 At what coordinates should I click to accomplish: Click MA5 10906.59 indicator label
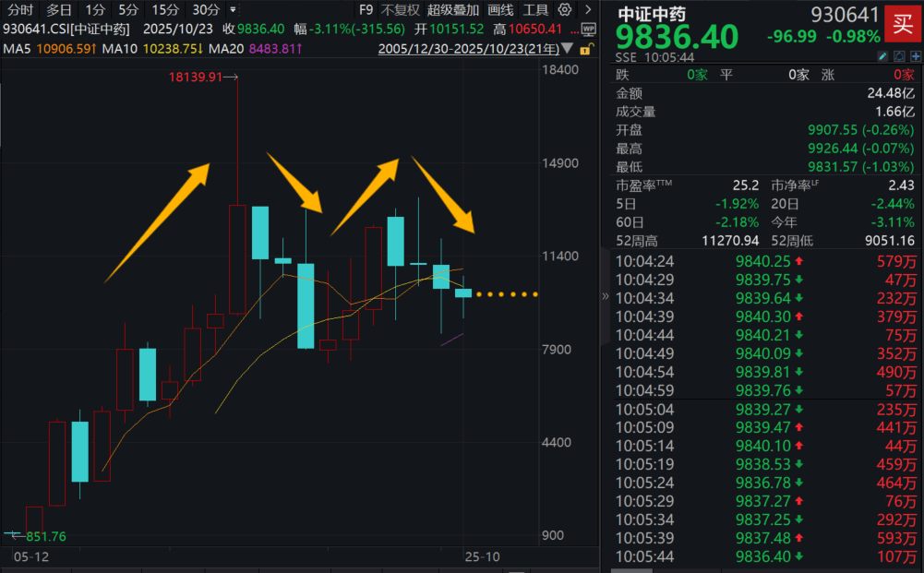tap(50, 48)
